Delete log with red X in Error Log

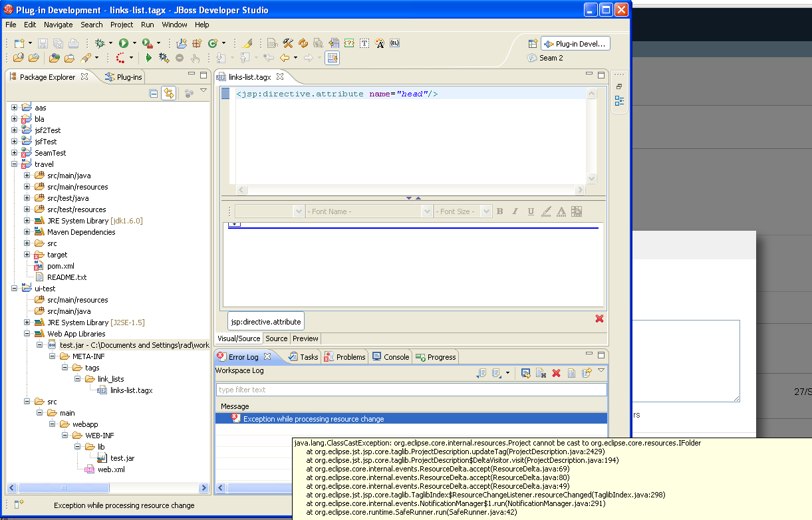pos(556,374)
